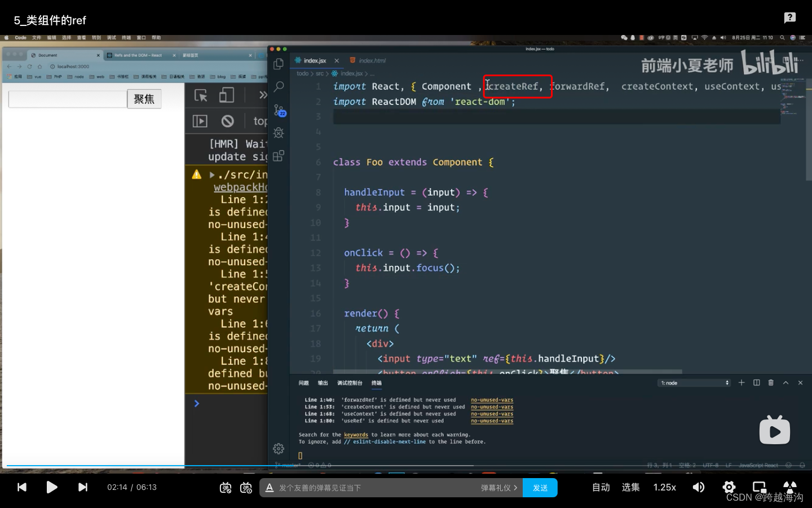Toggle DevTools device toolbar icon
Screen dimensions: 812x508
tap(227, 95)
